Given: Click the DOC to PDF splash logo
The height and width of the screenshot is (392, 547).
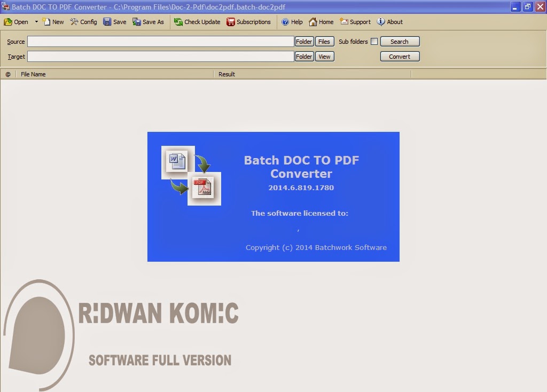Looking at the screenshot, I should [x=191, y=175].
